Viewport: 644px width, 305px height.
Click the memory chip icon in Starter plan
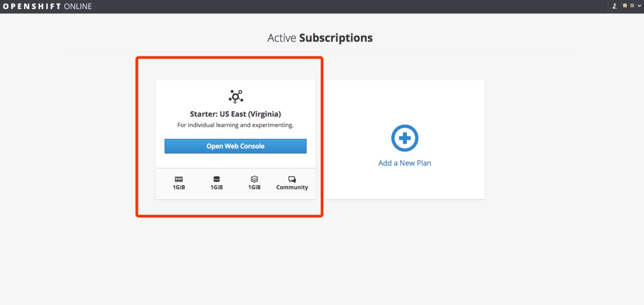179,179
